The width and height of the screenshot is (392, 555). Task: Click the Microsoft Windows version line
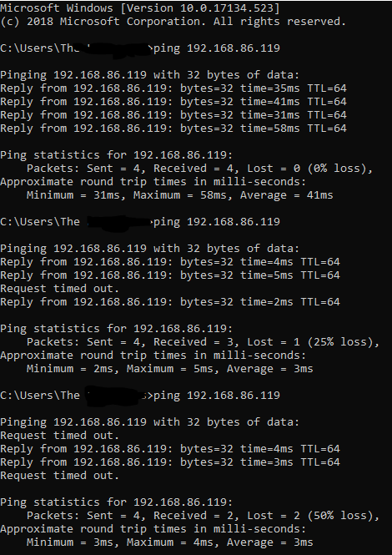[140, 8]
